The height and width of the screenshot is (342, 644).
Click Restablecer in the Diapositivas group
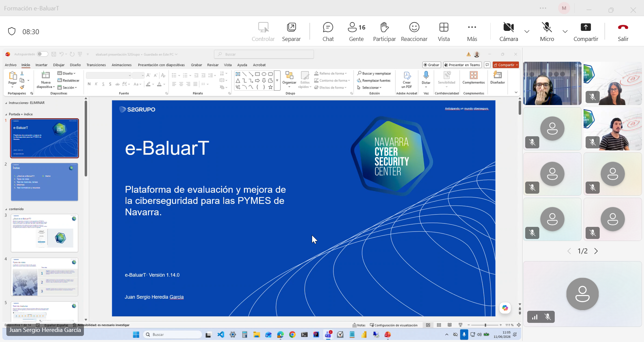point(68,80)
